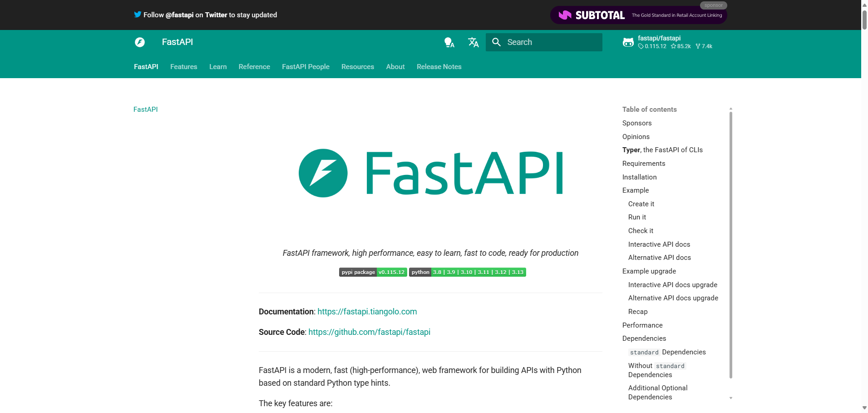Image resolution: width=868 pixels, height=413 pixels.
Task: Go to the Reference tab
Action: tap(254, 67)
